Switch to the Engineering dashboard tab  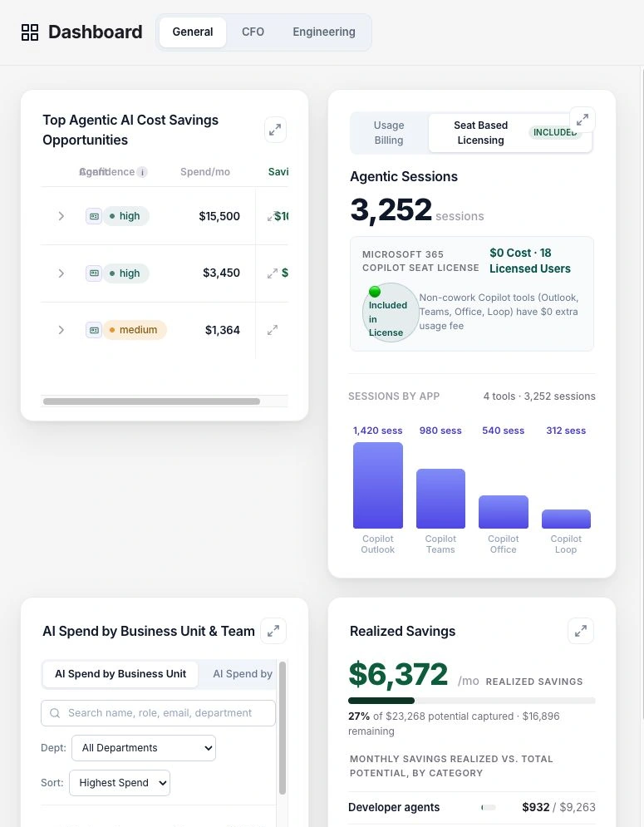point(324,32)
